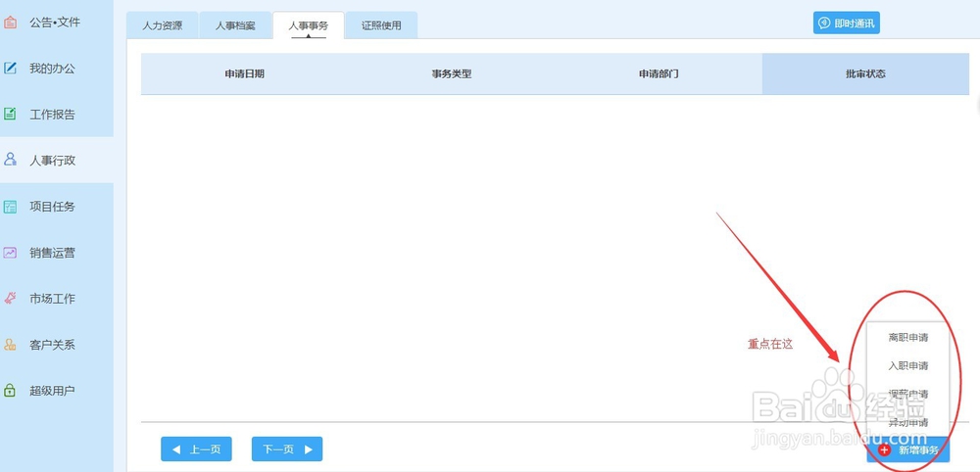The width and height of the screenshot is (980, 472).
Task: Switch to the 人事档案 tab
Action: (x=235, y=25)
